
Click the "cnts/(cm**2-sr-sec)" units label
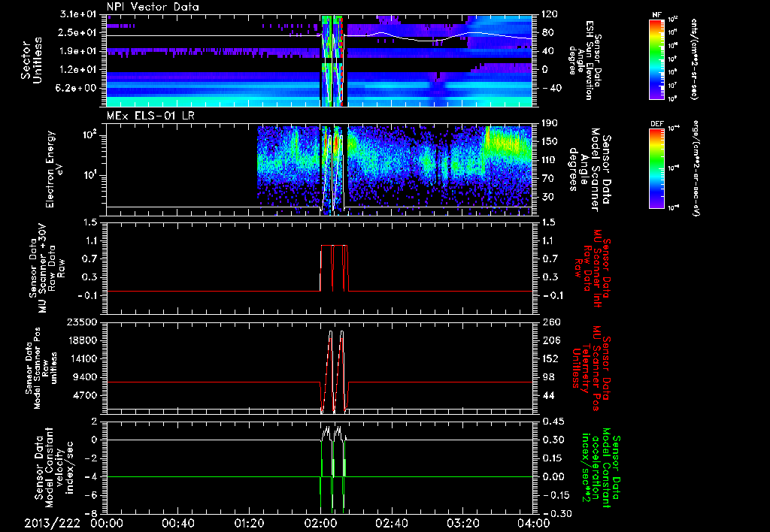694,59
